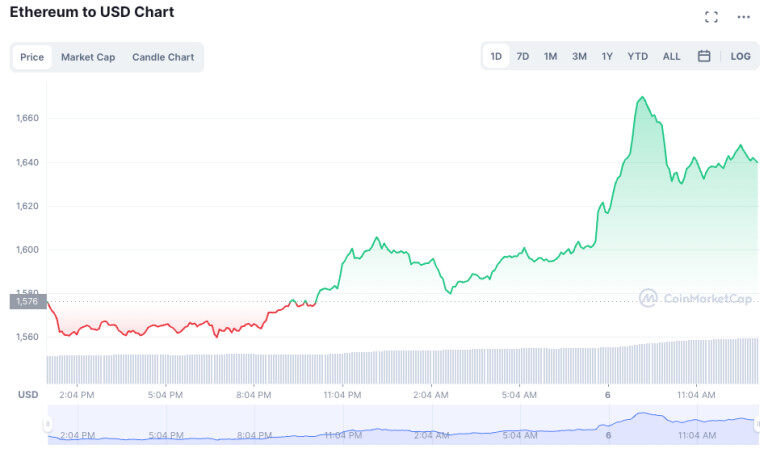The width and height of the screenshot is (768, 453).
Task: Select the 1M time range
Action: point(551,56)
